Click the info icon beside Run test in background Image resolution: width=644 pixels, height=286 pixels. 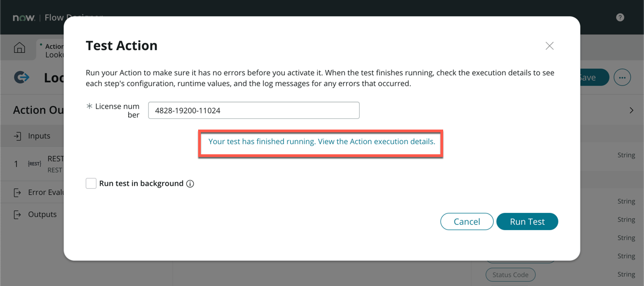190,184
